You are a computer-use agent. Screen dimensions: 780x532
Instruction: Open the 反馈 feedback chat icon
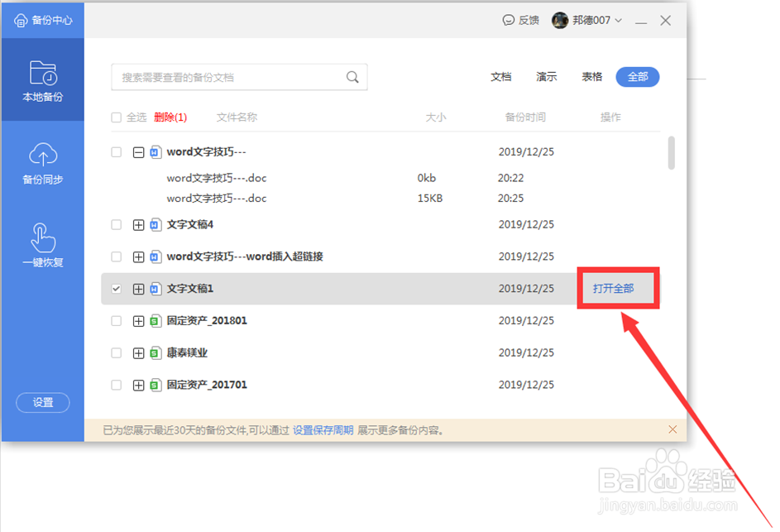tap(509, 21)
